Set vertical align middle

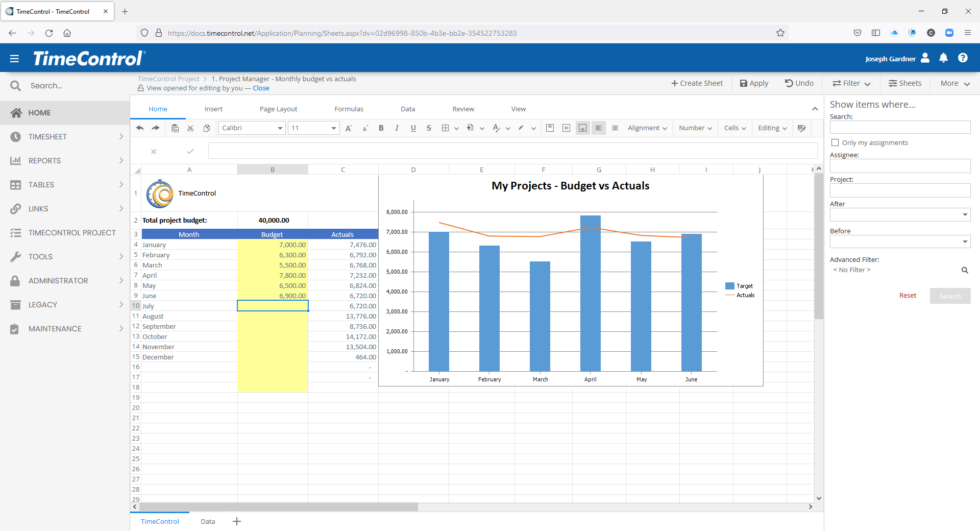(566, 128)
